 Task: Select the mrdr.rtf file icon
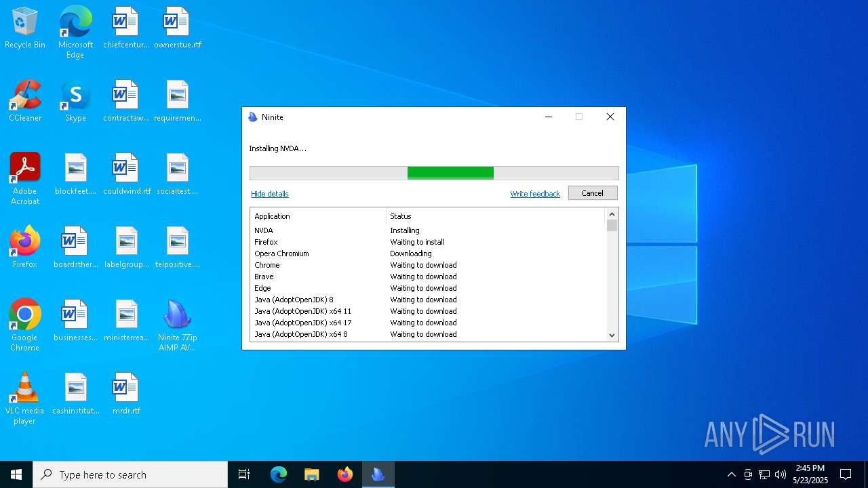point(126,394)
